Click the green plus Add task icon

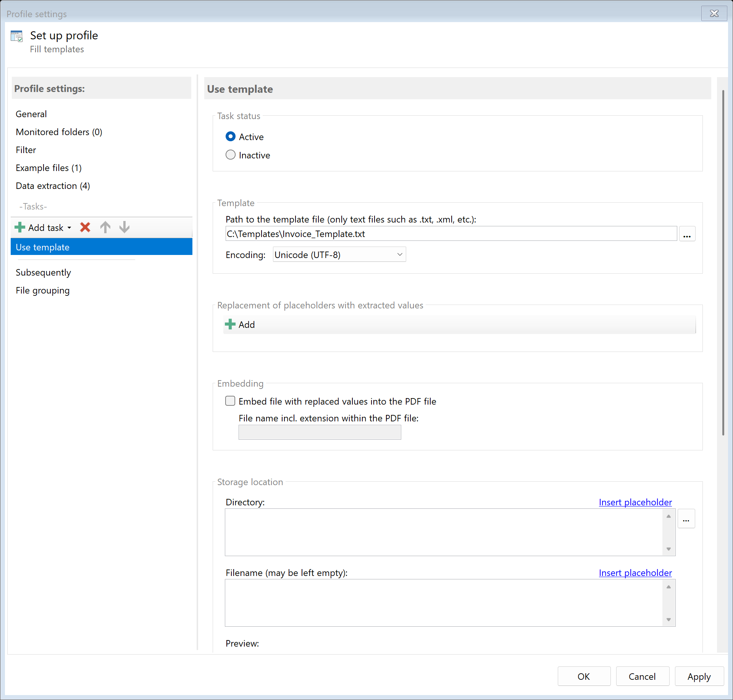coord(20,227)
